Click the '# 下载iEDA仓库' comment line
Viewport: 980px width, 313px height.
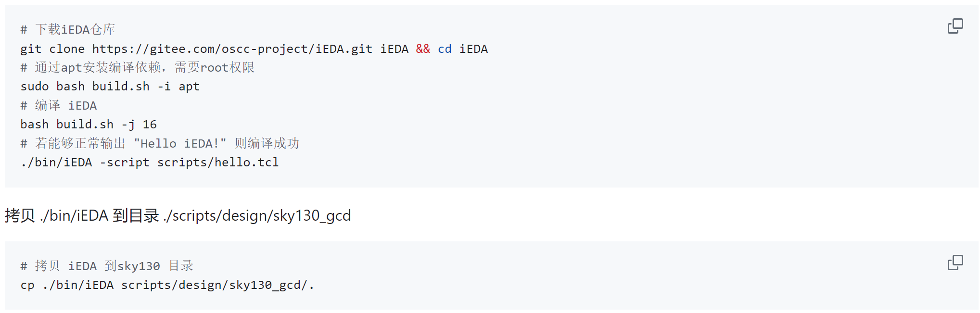pos(68,30)
